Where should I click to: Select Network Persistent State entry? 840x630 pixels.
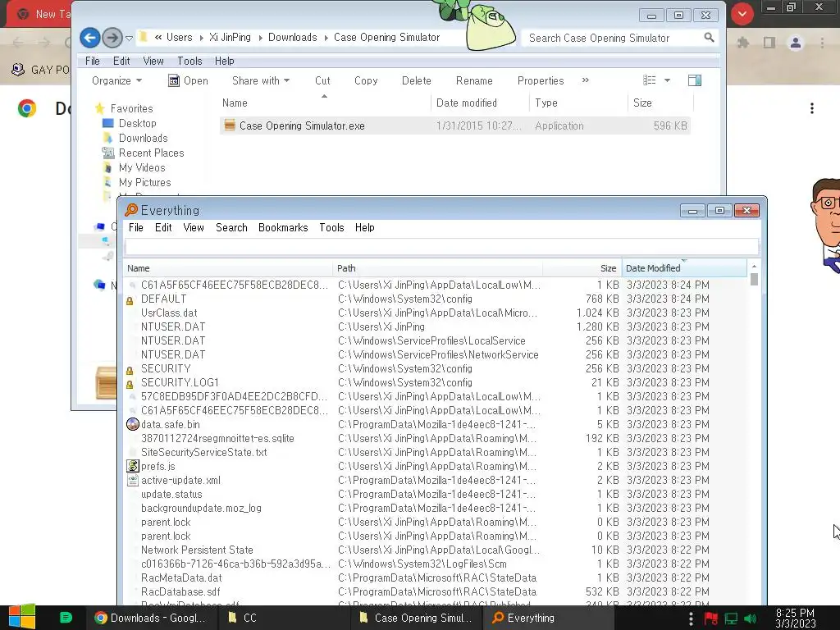[197, 550]
